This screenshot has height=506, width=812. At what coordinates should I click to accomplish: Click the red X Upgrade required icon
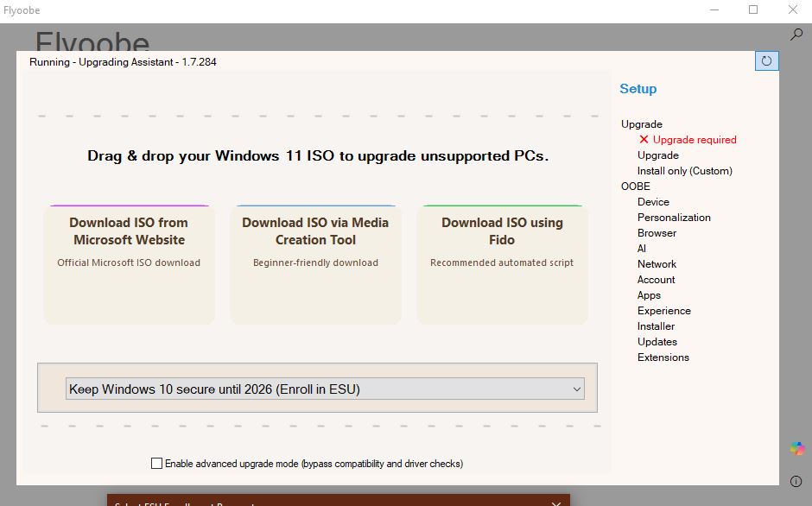[644, 139]
